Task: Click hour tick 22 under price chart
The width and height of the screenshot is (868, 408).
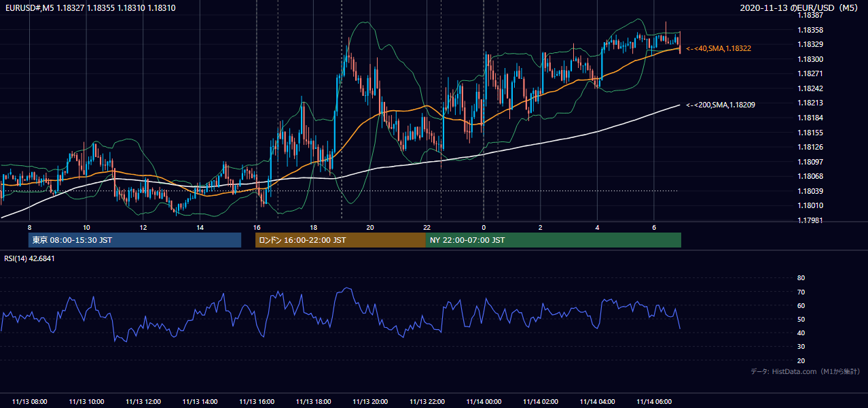Action: pos(427,227)
